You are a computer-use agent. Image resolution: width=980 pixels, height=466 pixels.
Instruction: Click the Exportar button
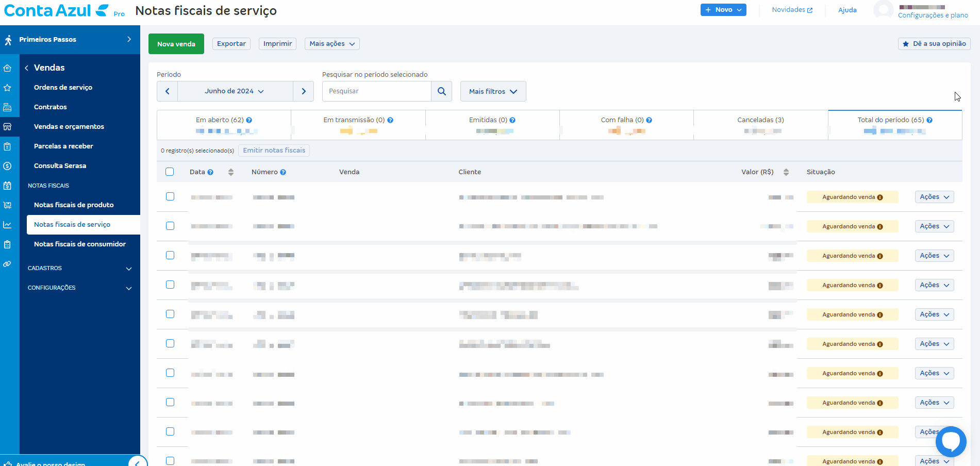tap(231, 44)
